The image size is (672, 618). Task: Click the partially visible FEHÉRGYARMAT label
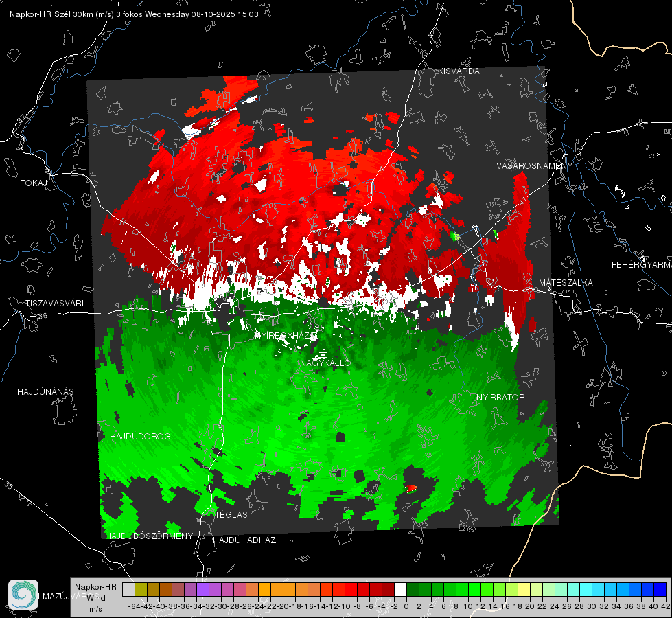[x=642, y=265]
